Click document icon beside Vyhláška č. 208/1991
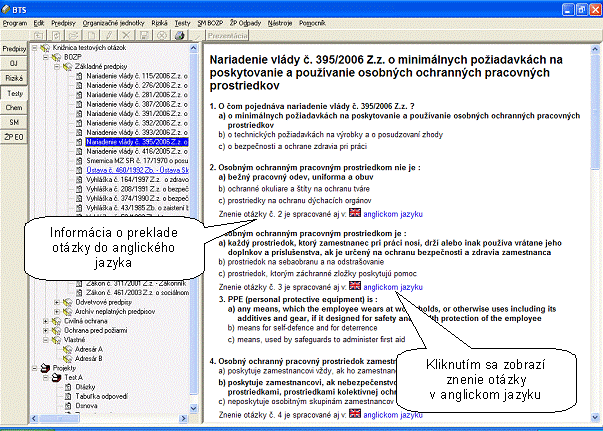 79,189
